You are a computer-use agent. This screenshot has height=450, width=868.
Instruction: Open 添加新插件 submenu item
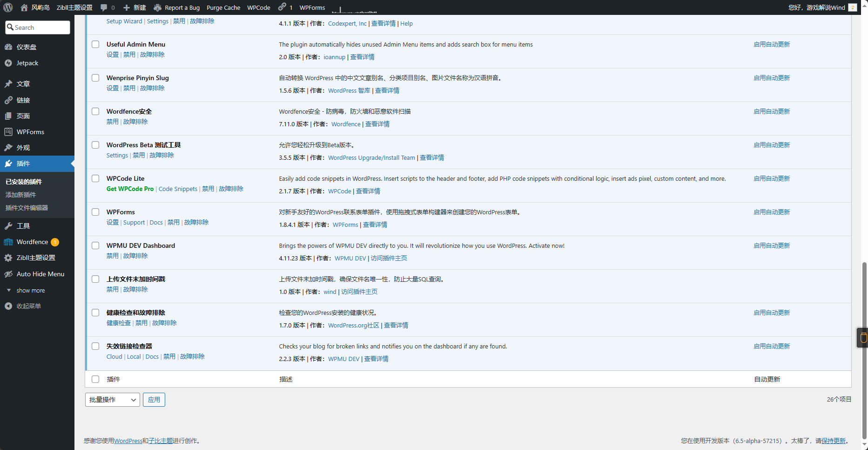(x=20, y=195)
